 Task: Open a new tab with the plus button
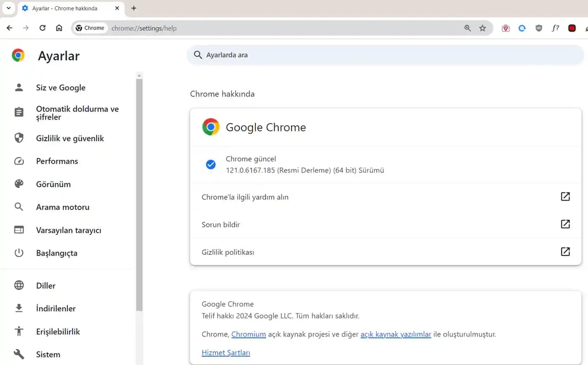coord(134,8)
